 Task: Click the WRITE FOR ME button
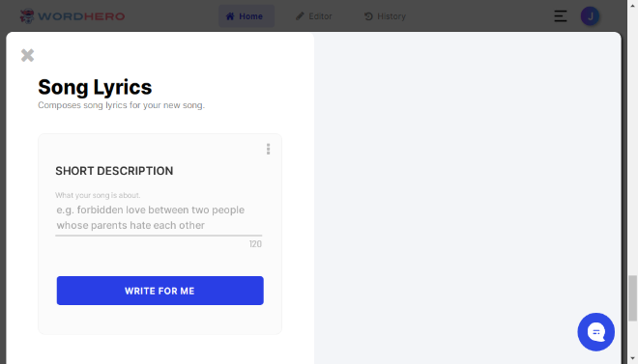point(159,291)
